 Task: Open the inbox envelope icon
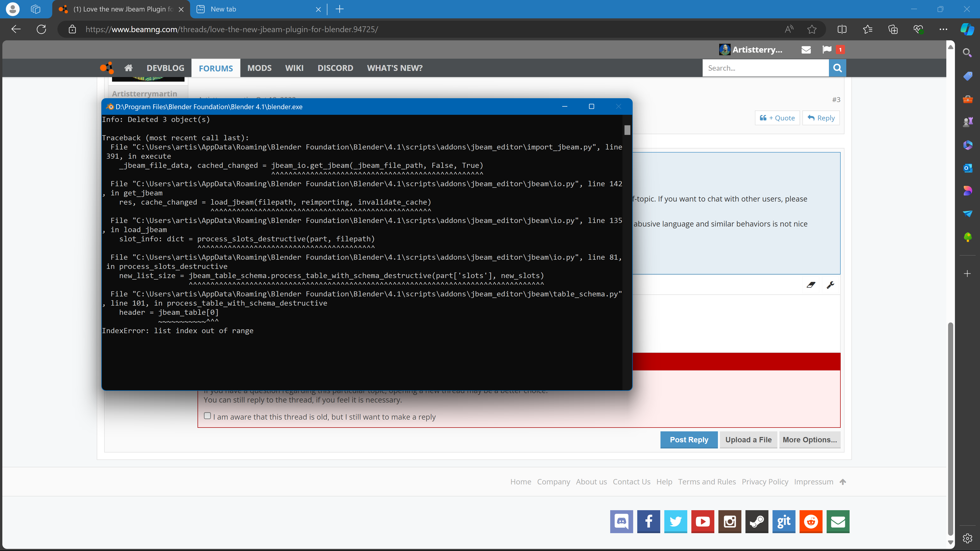[806, 50]
